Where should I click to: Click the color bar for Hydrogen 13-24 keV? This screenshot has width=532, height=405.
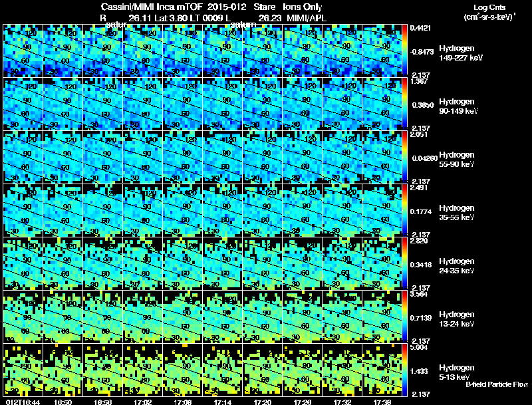404,317
